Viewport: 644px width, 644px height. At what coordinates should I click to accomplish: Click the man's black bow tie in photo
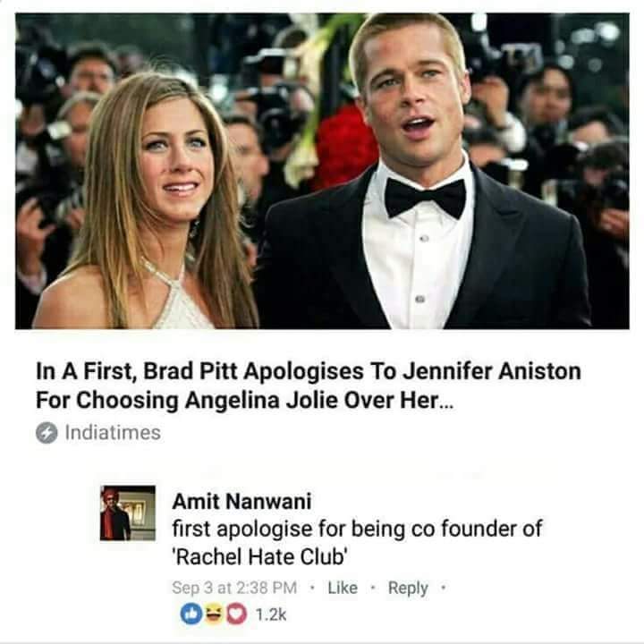click(425, 197)
